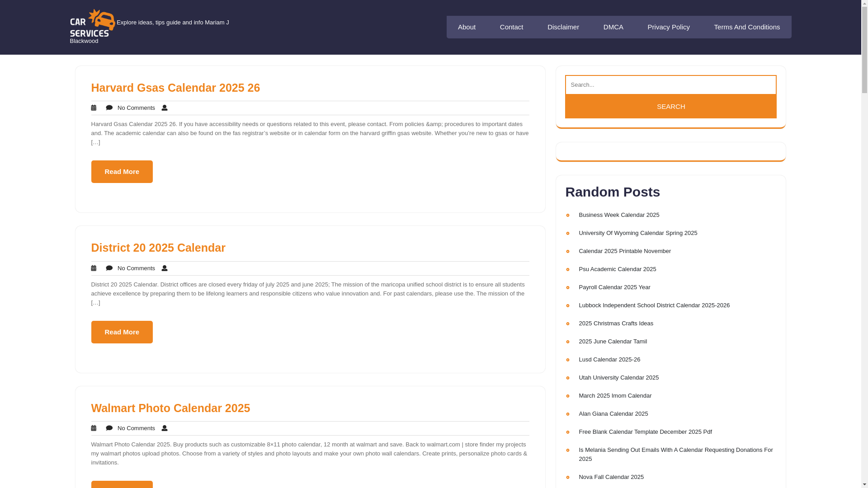This screenshot has width=868, height=488.
Task: Open Walmart Photo Calendar 2025 post title
Action: [x=170, y=408]
